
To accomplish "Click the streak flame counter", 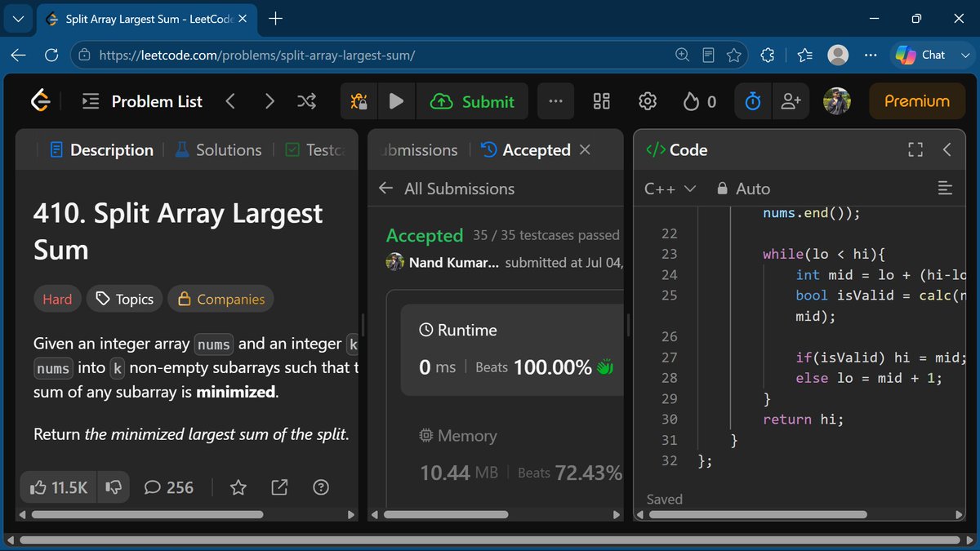I will (700, 101).
